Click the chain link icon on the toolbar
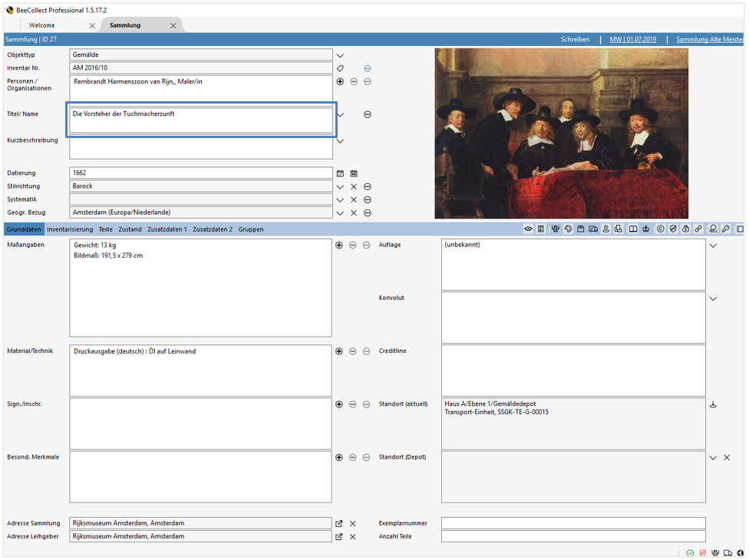Image resolution: width=749 pixels, height=560 pixels. (698, 229)
